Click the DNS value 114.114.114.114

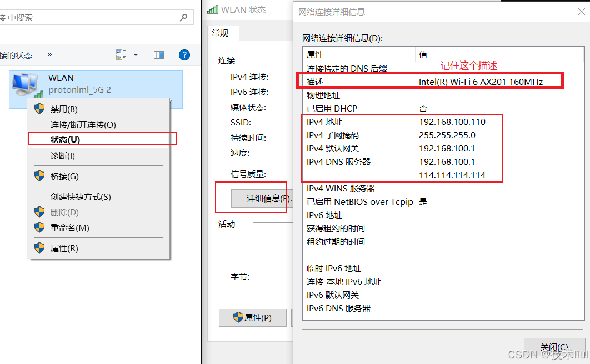click(x=452, y=175)
